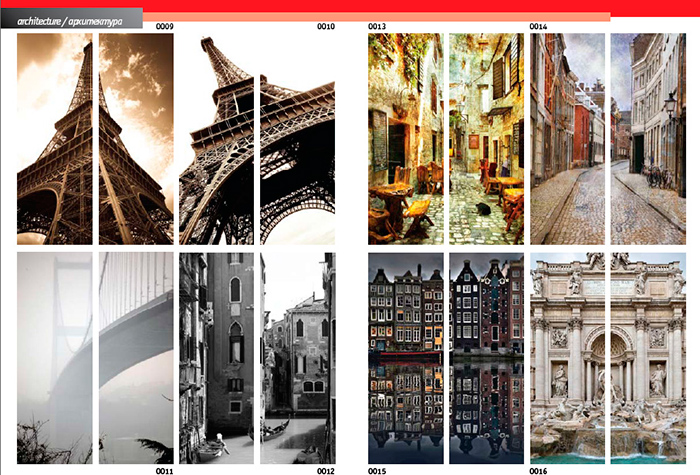The width and height of the screenshot is (700, 475).
Task: Click the code number 0016
Action: (538, 471)
